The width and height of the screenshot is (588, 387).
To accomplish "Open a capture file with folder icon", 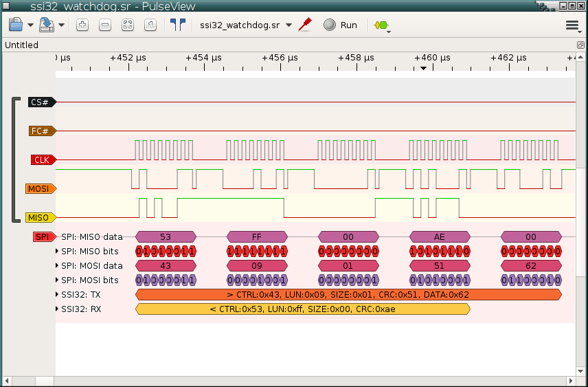I will 16,25.
